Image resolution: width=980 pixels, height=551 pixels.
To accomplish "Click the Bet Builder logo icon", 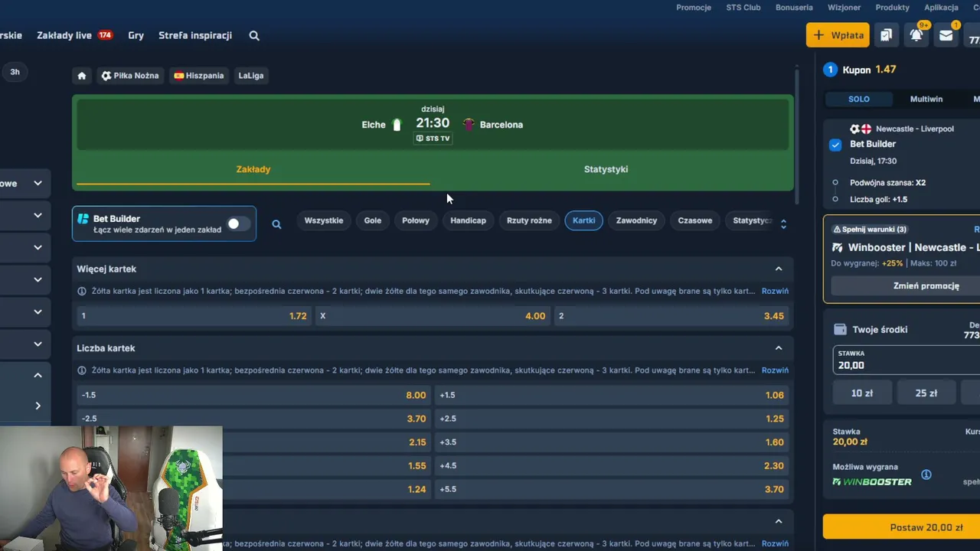I will (83, 219).
